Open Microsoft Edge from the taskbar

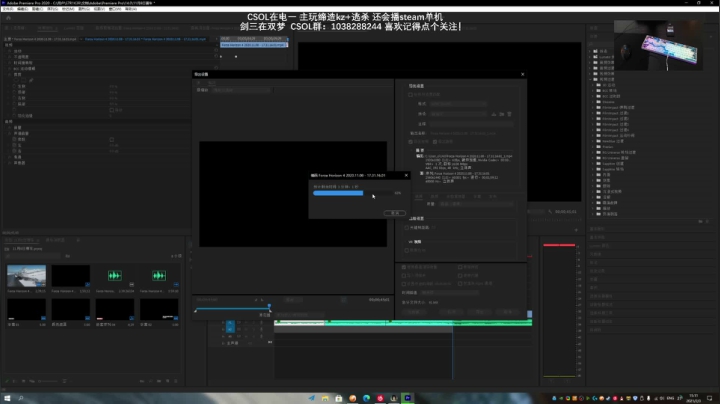click(366, 398)
